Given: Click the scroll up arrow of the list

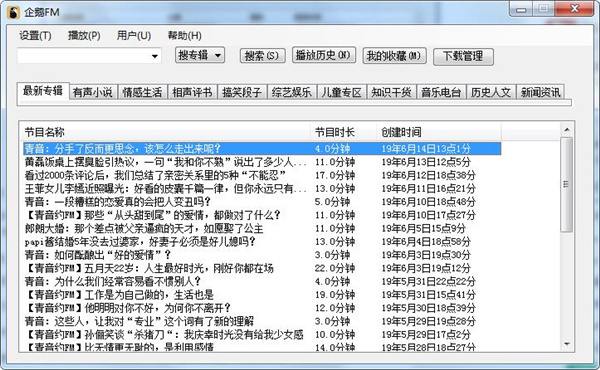Looking at the screenshot, I should [x=567, y=130].
